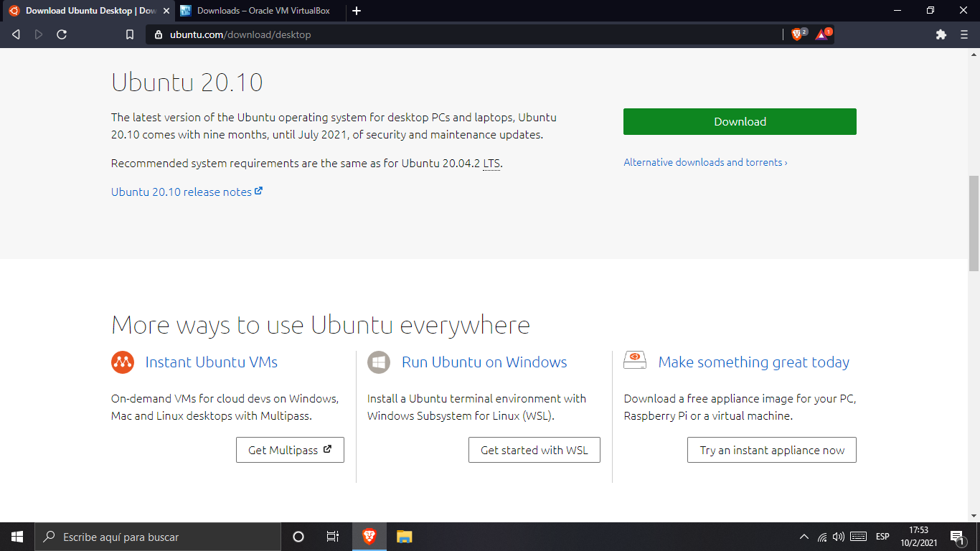980x551 pixels.
Task: Click the Windows taskbar search box
Action: pyautogui.click(x=158, y=537)
